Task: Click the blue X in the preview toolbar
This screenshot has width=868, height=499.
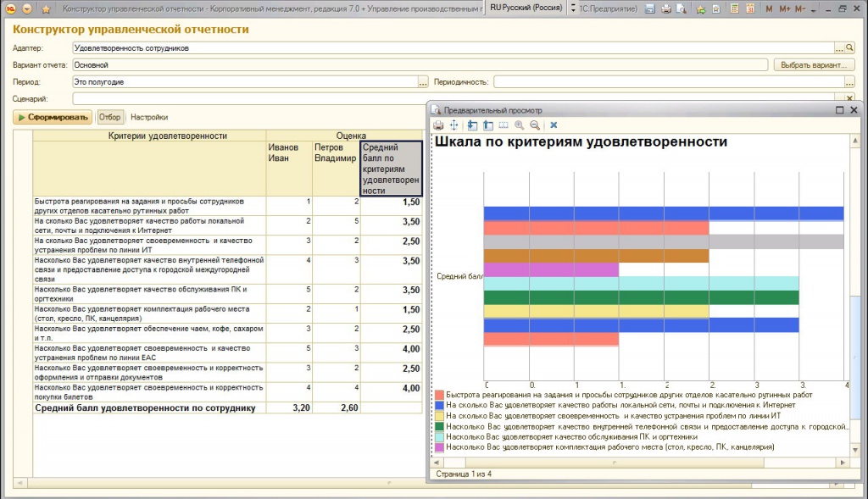Action: 554,125
